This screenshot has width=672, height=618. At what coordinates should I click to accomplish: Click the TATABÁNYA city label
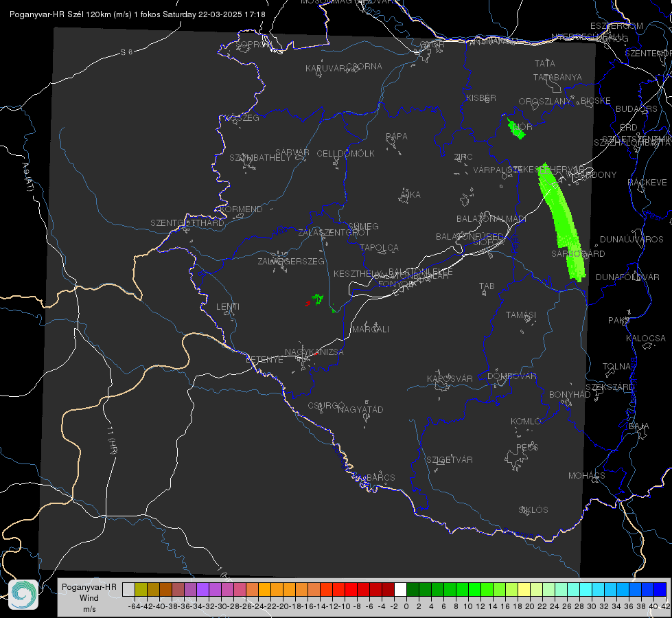click(557, 78)
